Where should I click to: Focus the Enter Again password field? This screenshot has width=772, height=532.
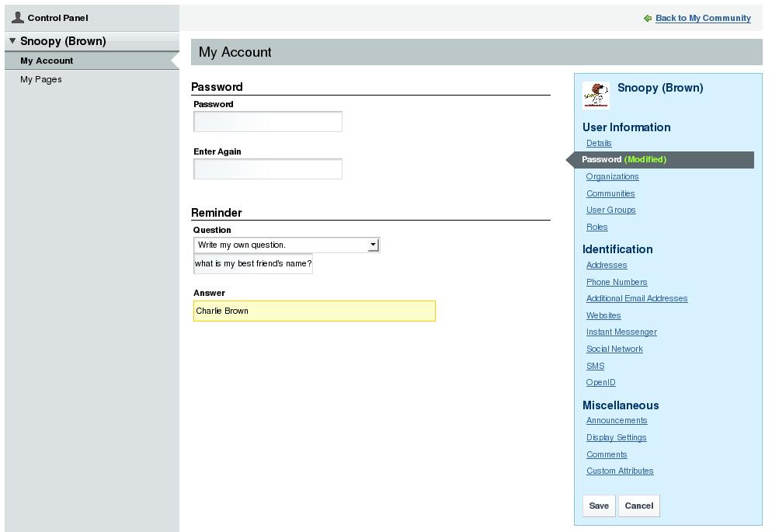coord(268,169)
